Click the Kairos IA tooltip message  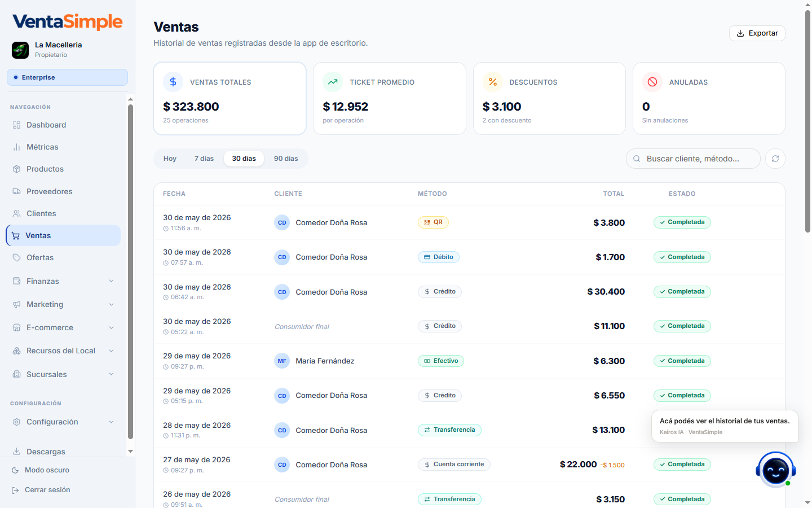pyautogui.click(x=725, y=426)
